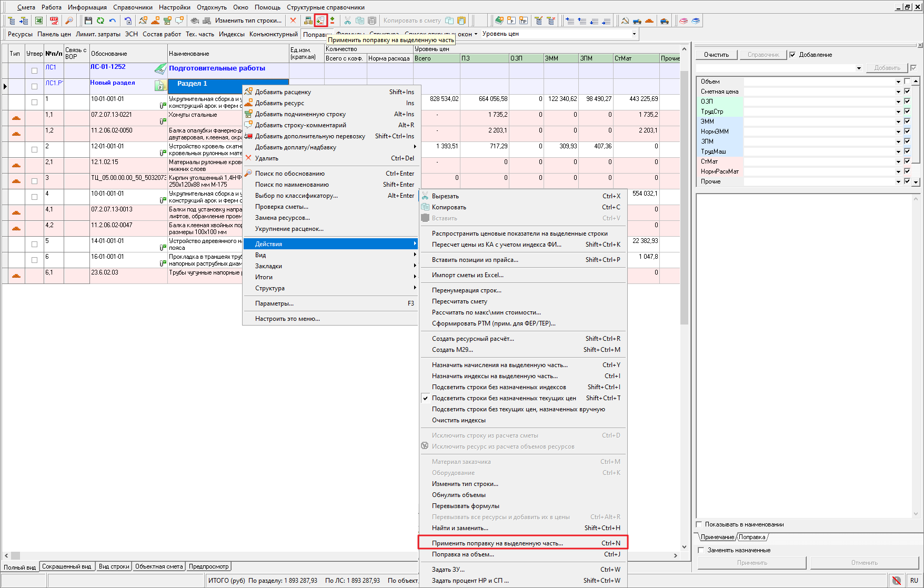Click the PDF export toolbar icon

54,21
